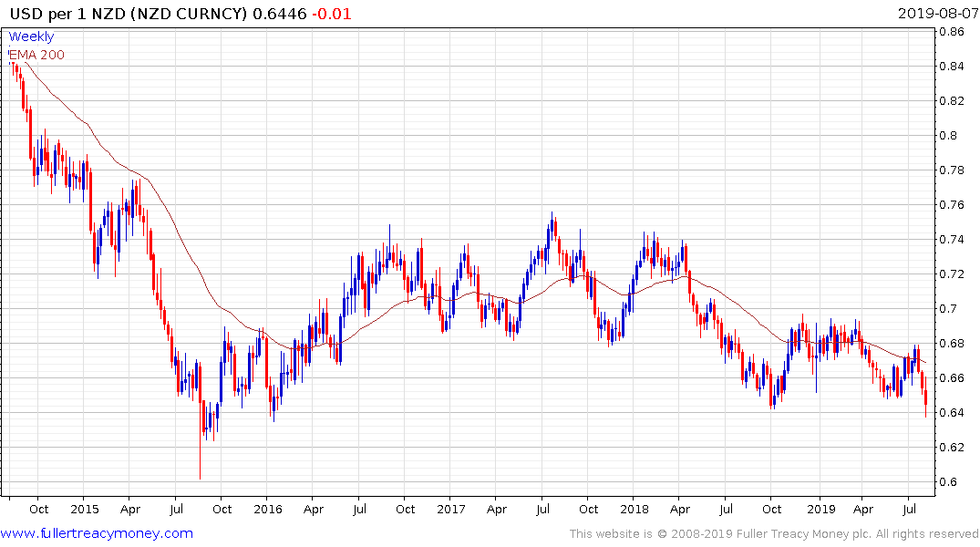
Task: Select the 0.86 y-axis label
Action: tap(952, 32)
